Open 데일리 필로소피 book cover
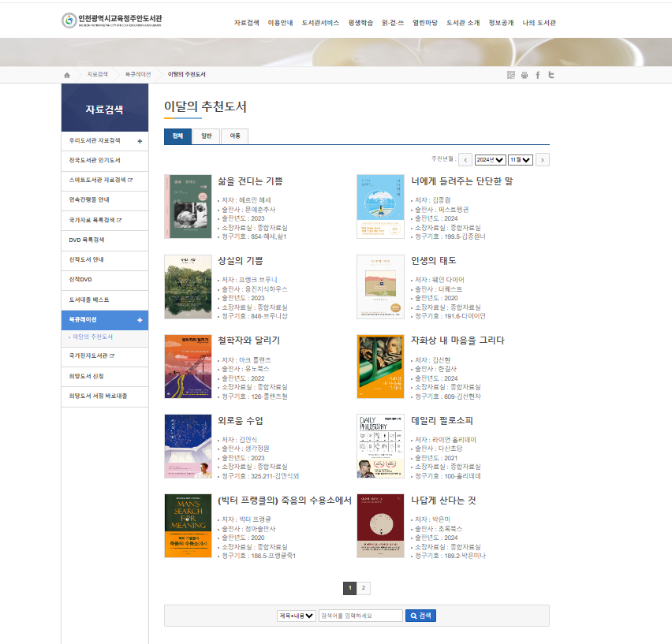The width and height of the screenshot is (672, 644). pos(381,446)
